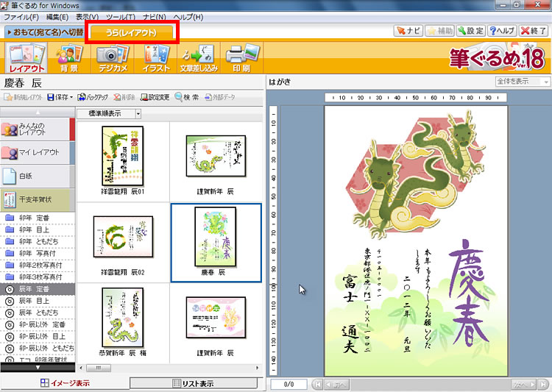Click バックアップ backup toolbar item

93,97
